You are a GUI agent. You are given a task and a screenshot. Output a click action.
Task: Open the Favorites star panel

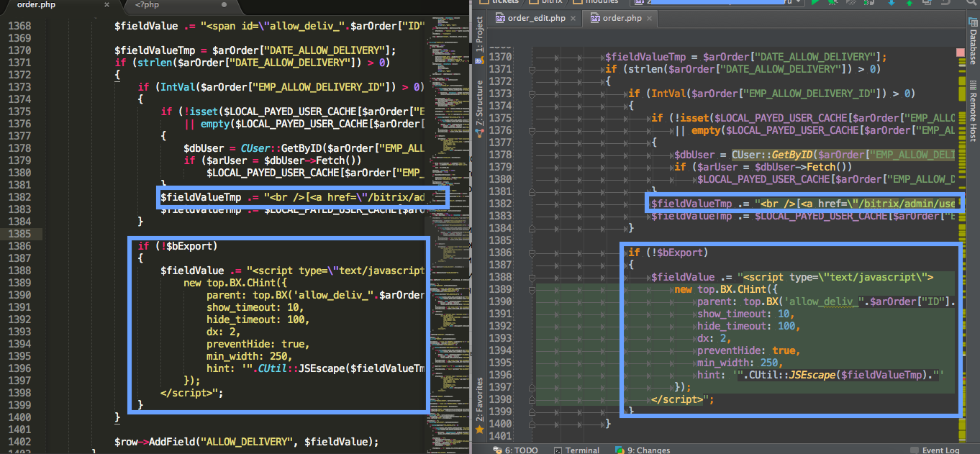[x=479, y=404]
